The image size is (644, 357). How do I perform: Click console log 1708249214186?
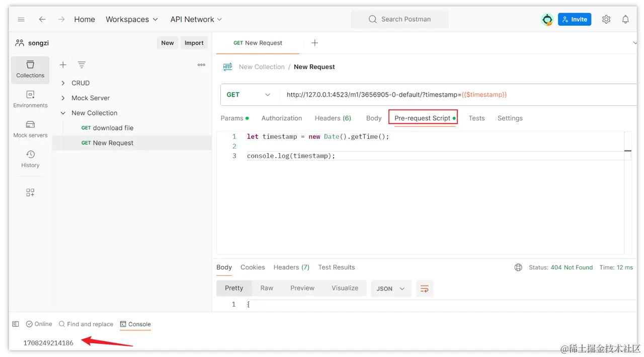coord(48,343)
